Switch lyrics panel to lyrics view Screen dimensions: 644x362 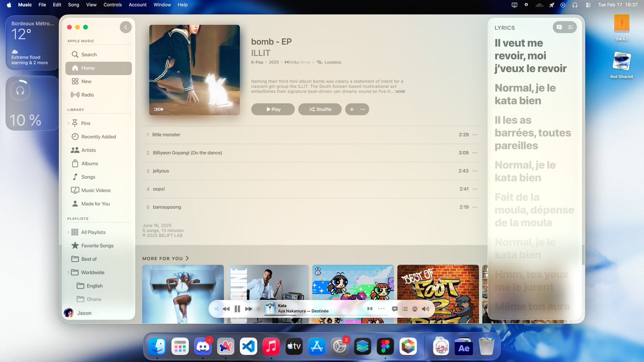coord(559,27)
